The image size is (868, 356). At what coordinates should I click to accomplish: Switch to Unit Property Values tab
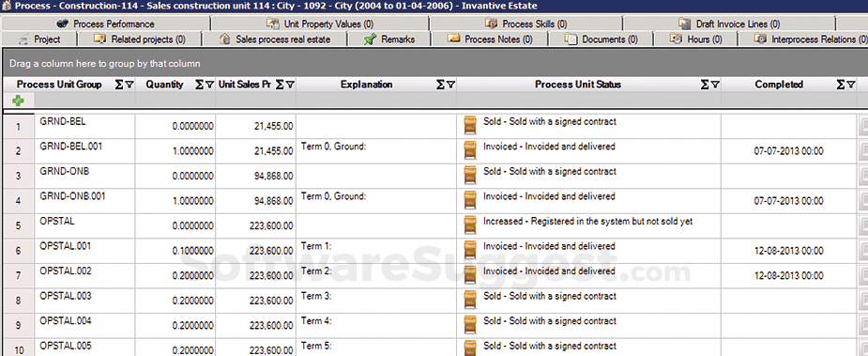319,23
